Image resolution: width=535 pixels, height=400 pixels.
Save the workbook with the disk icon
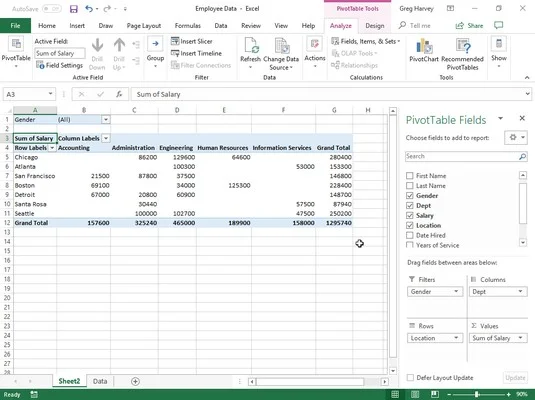point(74,9)
